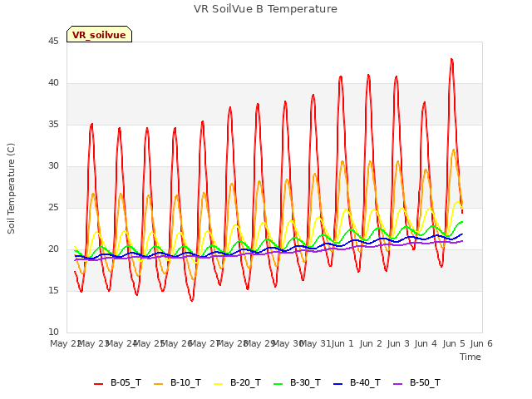Click the 45 y-axis tick label
The width and height of the screenshot is (532, 399).
tap(53, 42)
